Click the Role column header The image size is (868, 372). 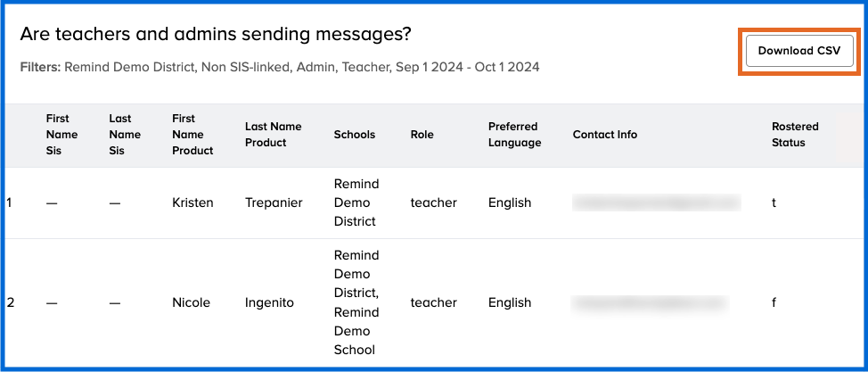[x=422, y=135]
